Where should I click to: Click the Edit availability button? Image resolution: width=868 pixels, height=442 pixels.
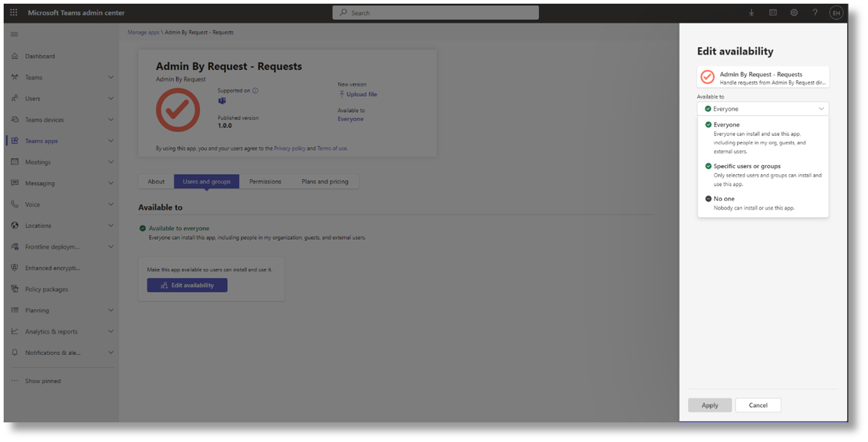(x=187, y=285)
